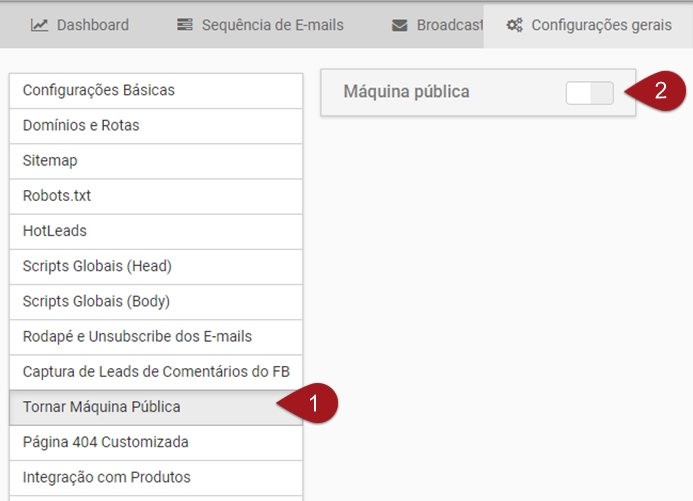Toggle the Máquina pública switch
This screenshot has height=501, width=693.
589,93
